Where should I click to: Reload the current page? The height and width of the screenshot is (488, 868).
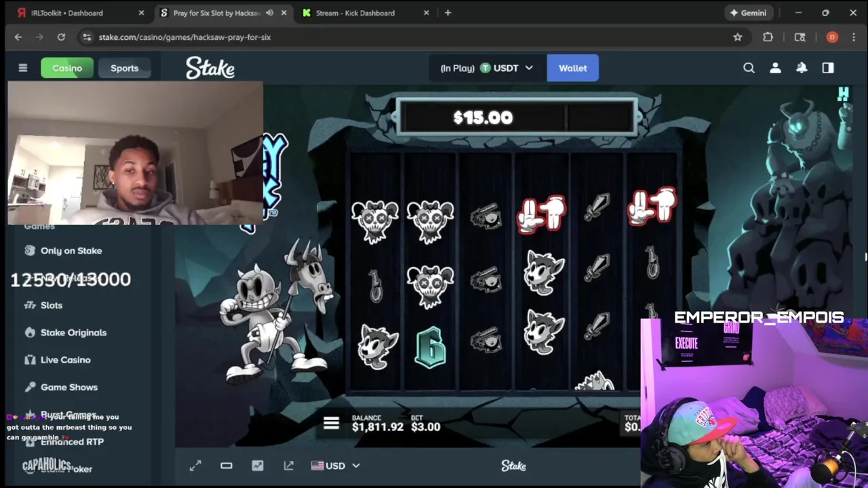click(61, 37)
